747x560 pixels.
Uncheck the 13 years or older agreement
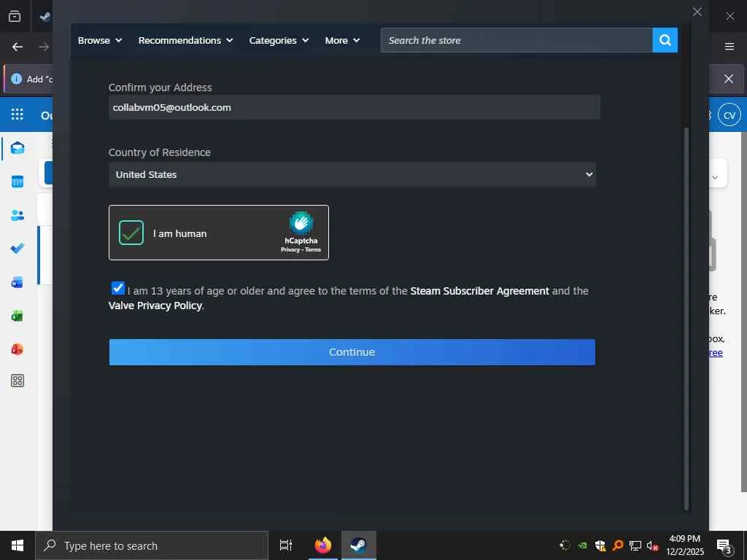point(117,288)
